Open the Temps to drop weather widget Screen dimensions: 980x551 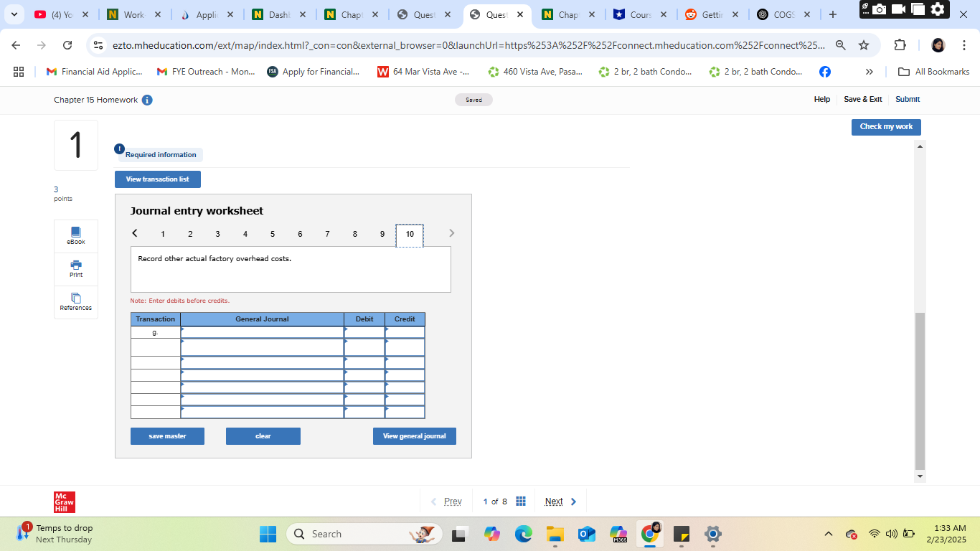point(55,534)
